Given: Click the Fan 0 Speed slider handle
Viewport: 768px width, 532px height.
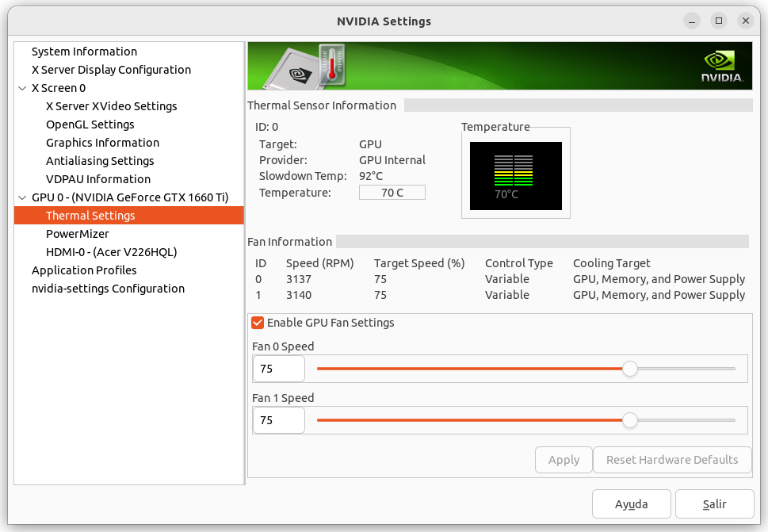Looking at the screenshot, I should (629, 369).
